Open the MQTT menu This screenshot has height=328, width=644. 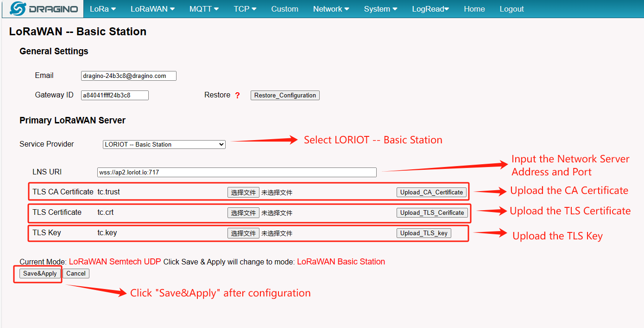coord(204,9)
